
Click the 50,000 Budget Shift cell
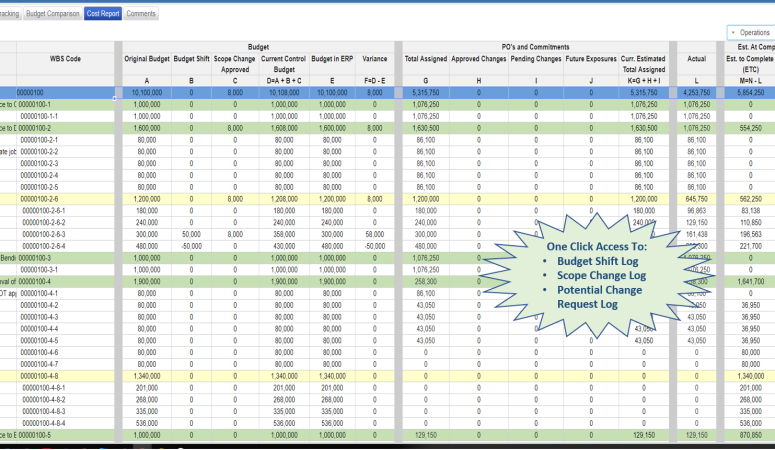point(191,235)
